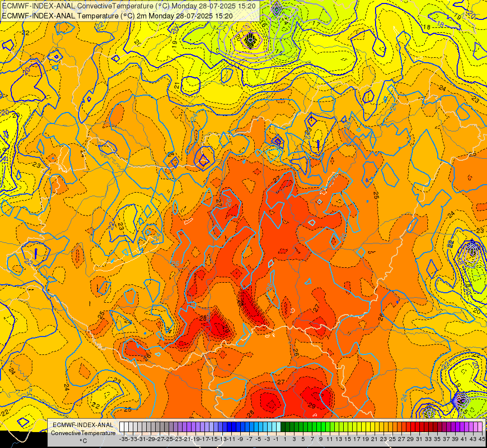Click the 39 value on the legend scale
Viewport: 487px width, 448px height.
click(x=455, y=440)
